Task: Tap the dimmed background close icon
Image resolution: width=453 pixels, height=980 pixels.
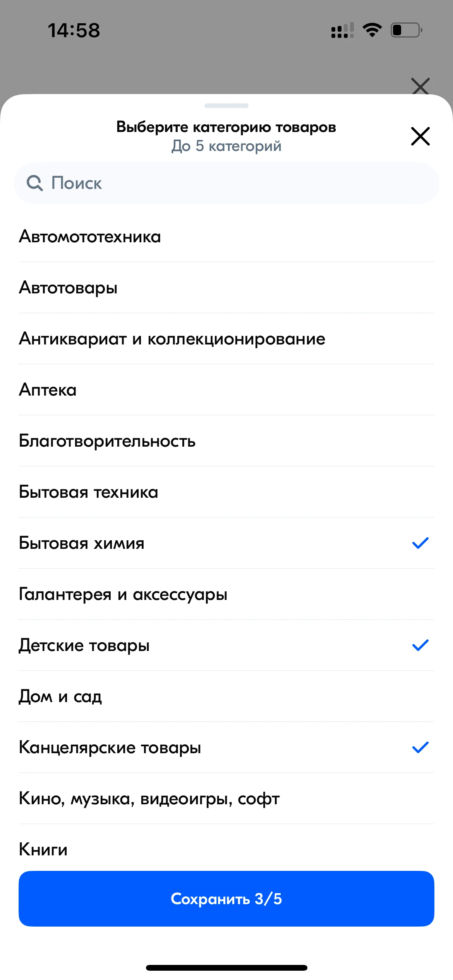Action: click(x=420, y=86)
